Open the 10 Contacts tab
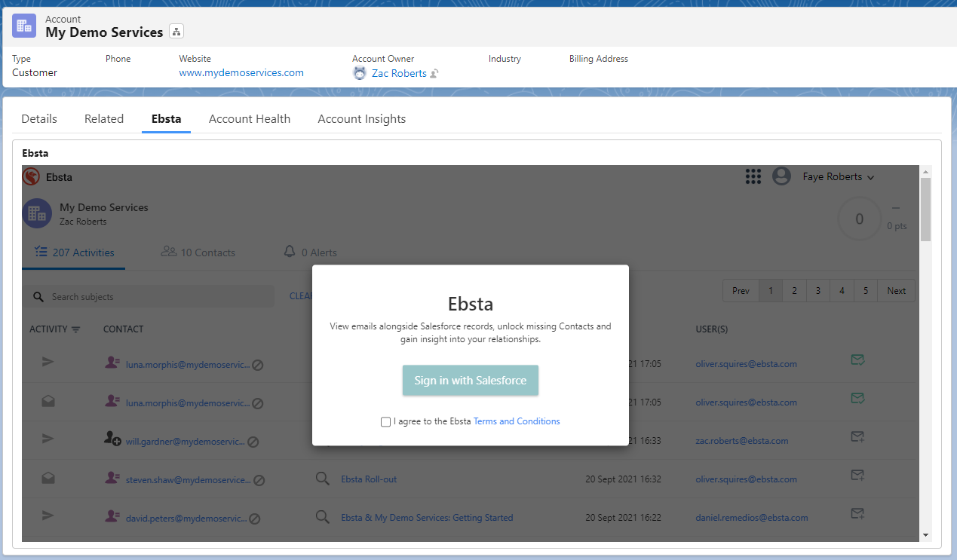This screenshot has width=957, height=560. pyautogui.click(x=198, y=252)
